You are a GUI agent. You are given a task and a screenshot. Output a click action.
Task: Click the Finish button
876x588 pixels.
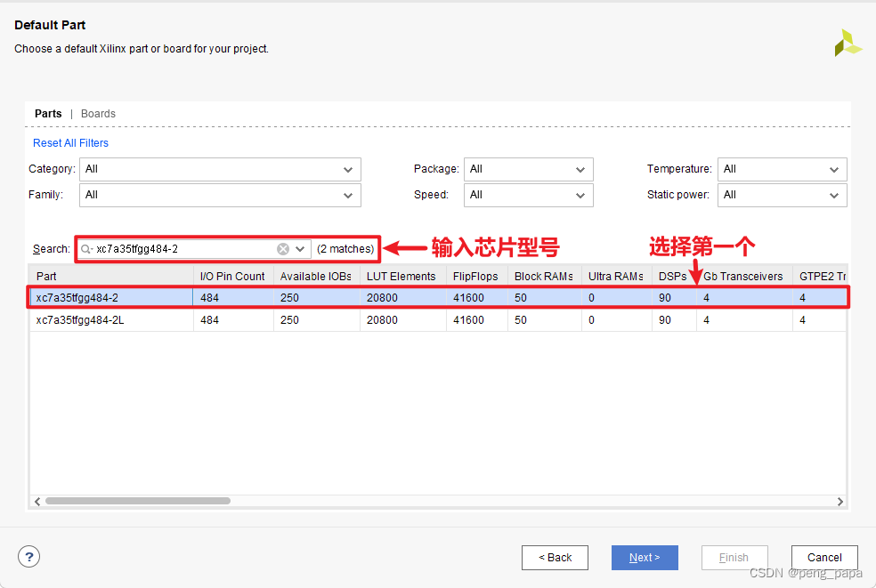click(734, 558)
